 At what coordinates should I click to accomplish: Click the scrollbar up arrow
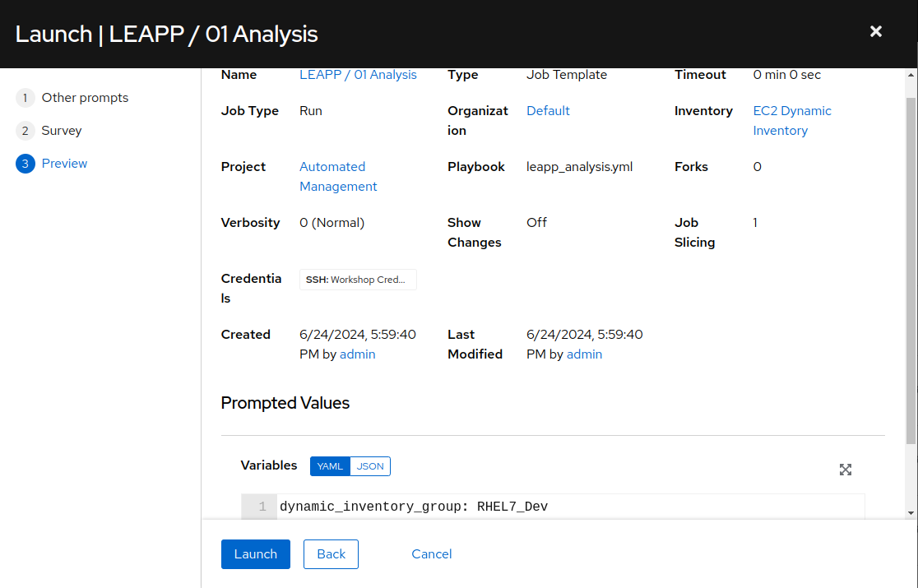[911, 75]
